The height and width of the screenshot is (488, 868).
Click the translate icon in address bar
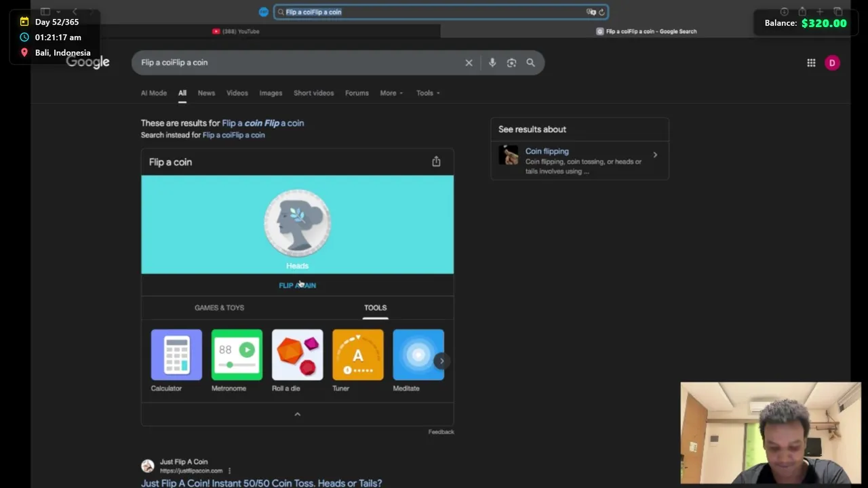click(x=591, y=12)
